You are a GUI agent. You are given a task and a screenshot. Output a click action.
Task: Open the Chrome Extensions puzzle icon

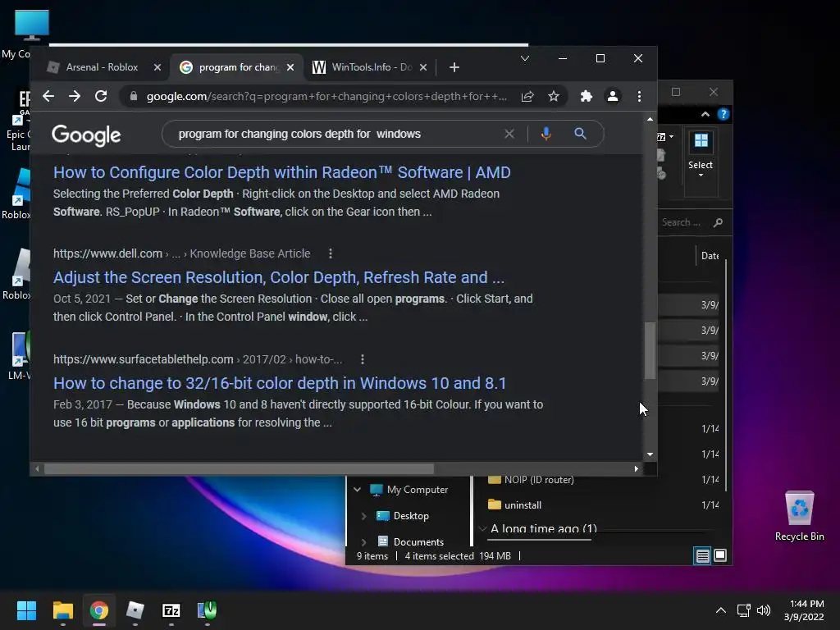[x=587, y=97]
